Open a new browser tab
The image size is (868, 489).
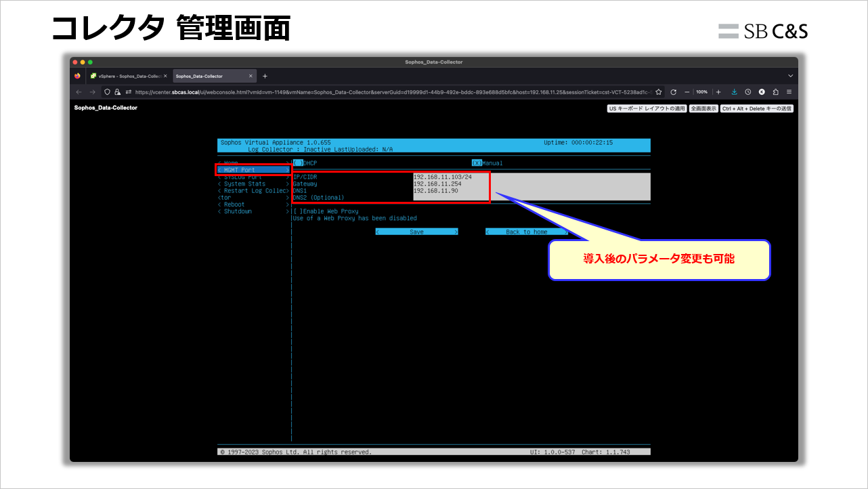click(x=265, y=76)
